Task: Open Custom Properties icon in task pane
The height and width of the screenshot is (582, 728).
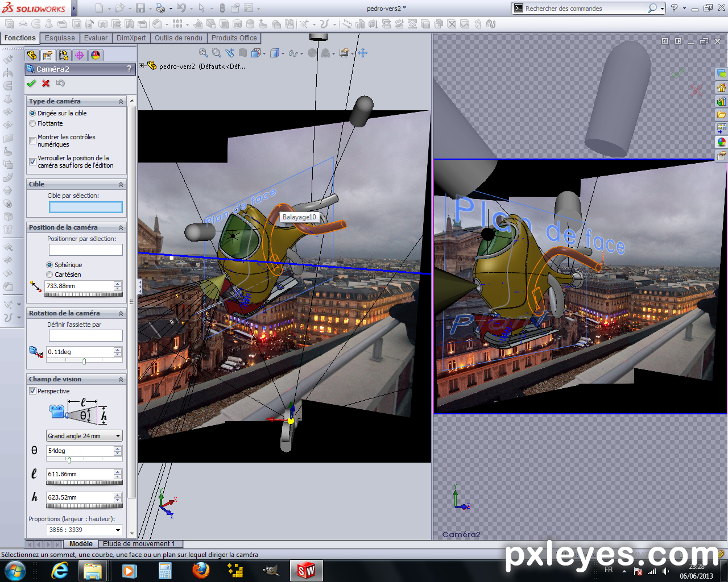Action: coord(721,156)
